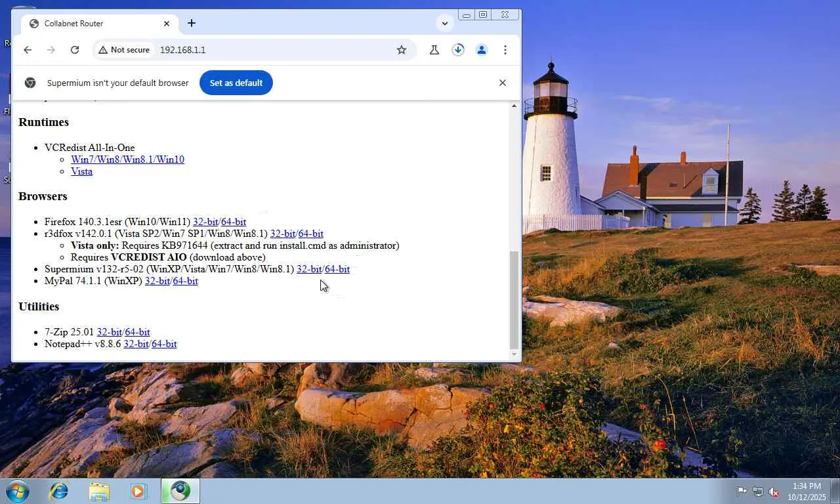Select the Collabnet Router tab
The width and height of the screenshot is (840, 504).
tap(98, 24)
